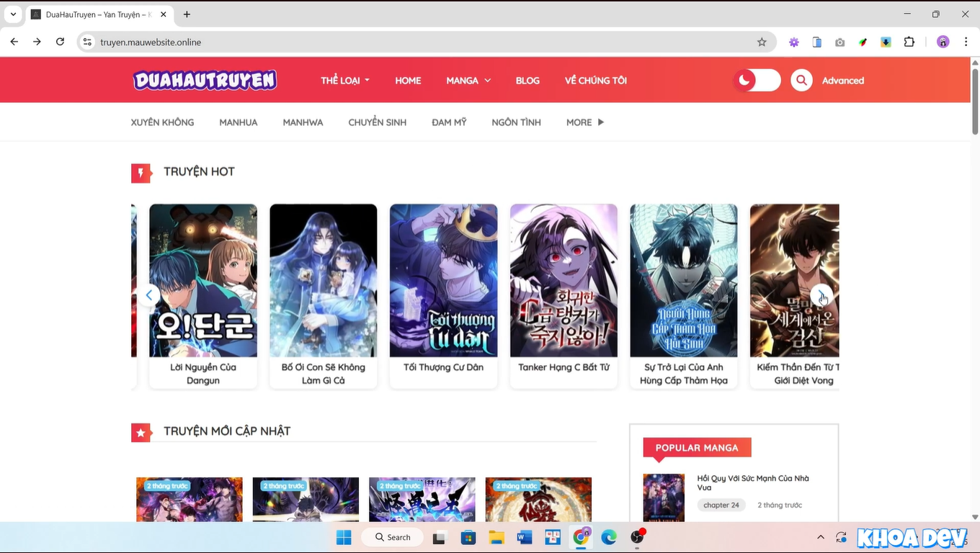This screenshot has height=553, width=980.
Task: Click Lời Nguyền Của Dangun title link
Action: pos(203,374)
